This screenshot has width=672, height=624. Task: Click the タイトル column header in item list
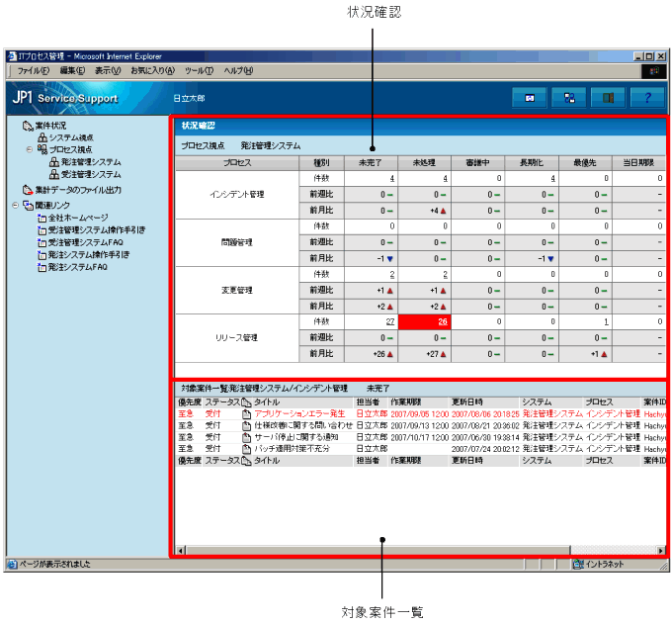[267, 402]
